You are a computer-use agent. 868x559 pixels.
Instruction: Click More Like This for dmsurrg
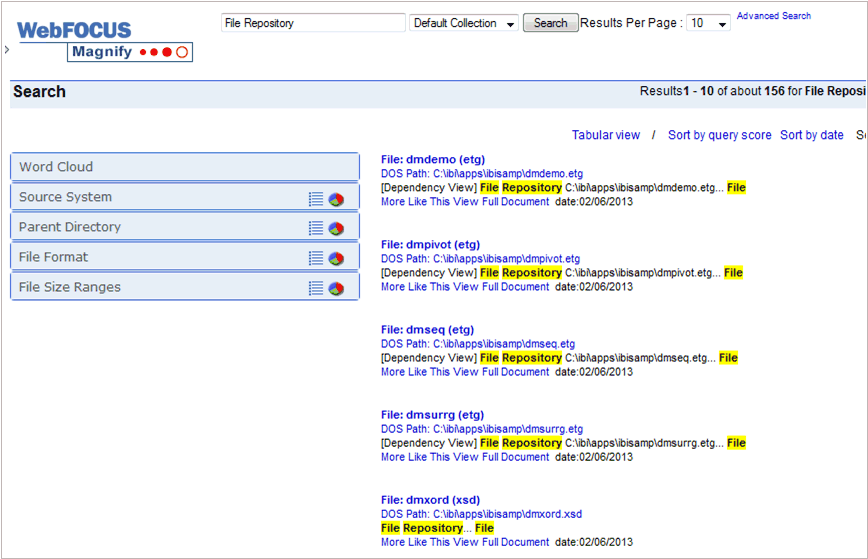[x=415, y=457]
